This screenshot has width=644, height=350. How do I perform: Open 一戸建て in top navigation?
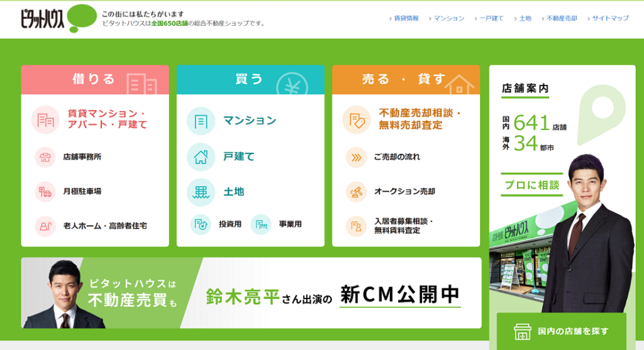click(491, 18)
